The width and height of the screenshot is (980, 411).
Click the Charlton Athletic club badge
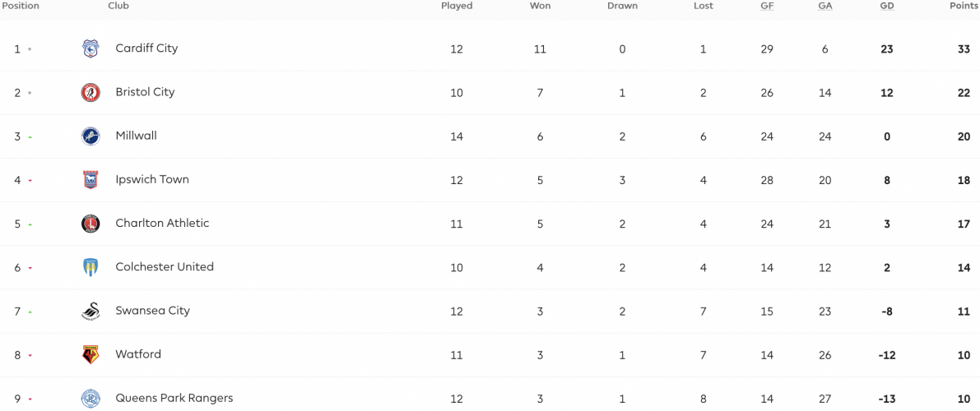pyautogui.click(x=91, y=224)
